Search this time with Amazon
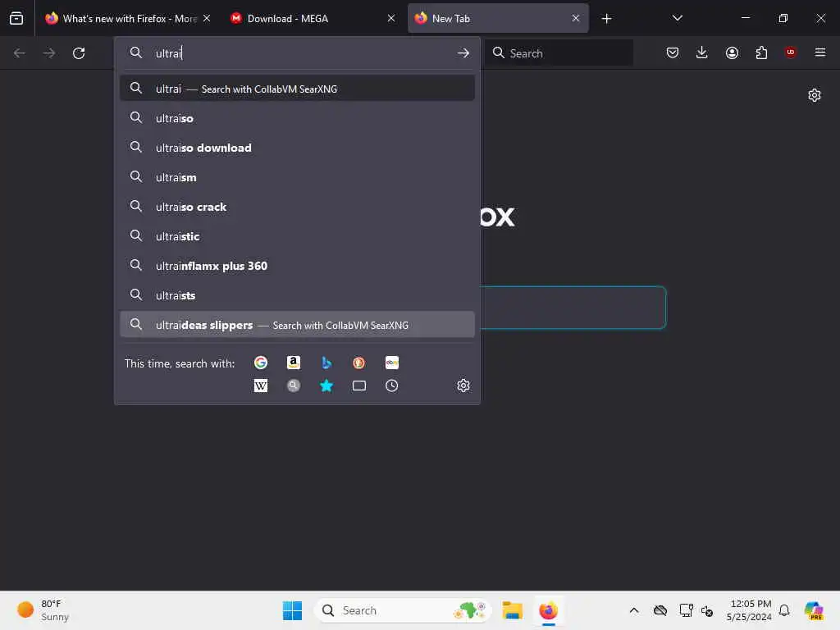This screenshot has height=630, width=840. click(x=293, y=363)
